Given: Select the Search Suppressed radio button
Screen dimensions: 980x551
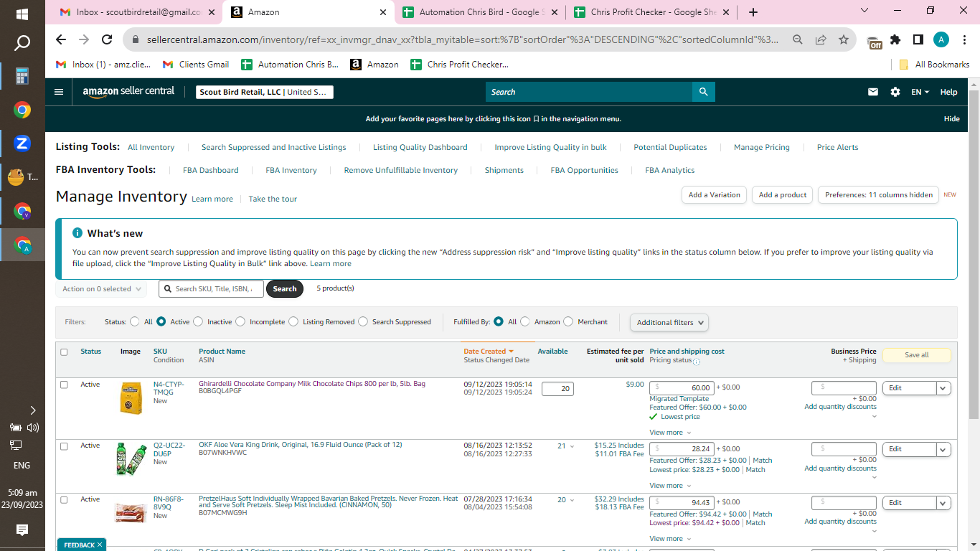Looking at the screenshot, I should click(x=363, y=321).
